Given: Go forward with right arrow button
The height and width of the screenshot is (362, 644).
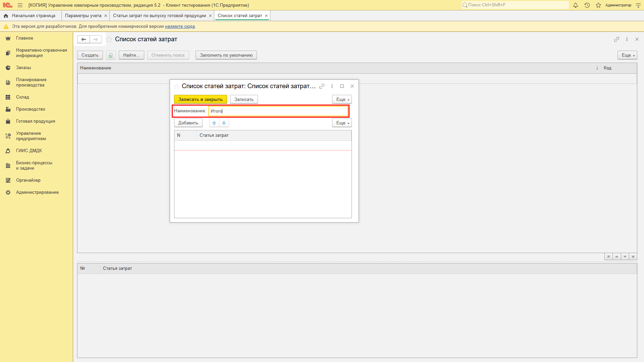Looking at the screenshot, I should pos(96,39).
